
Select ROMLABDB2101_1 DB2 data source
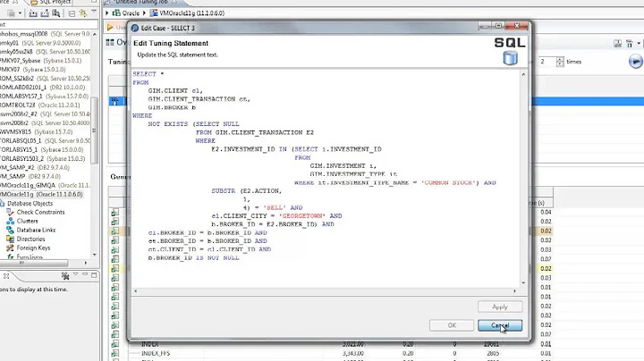point(42,88)
